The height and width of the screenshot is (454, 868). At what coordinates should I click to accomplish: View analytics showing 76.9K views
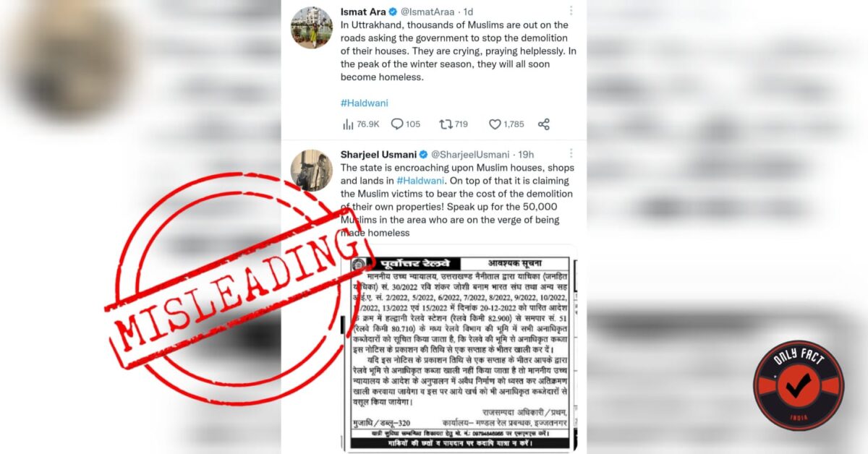coord(361,124)
